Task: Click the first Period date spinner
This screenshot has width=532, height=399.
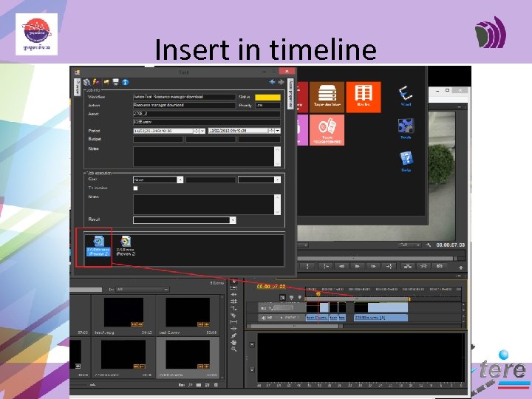Action: pyautogui.click(x=196, y=131)
